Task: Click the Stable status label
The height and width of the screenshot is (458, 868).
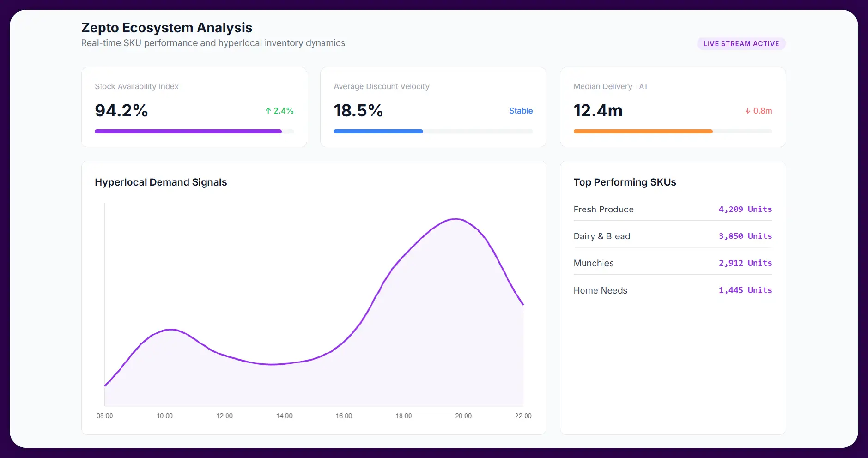Action: (521, 111)
